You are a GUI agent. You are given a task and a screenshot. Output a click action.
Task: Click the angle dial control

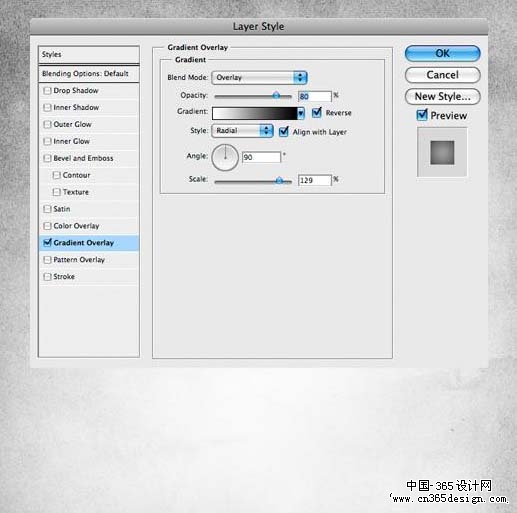click(225, 157)
